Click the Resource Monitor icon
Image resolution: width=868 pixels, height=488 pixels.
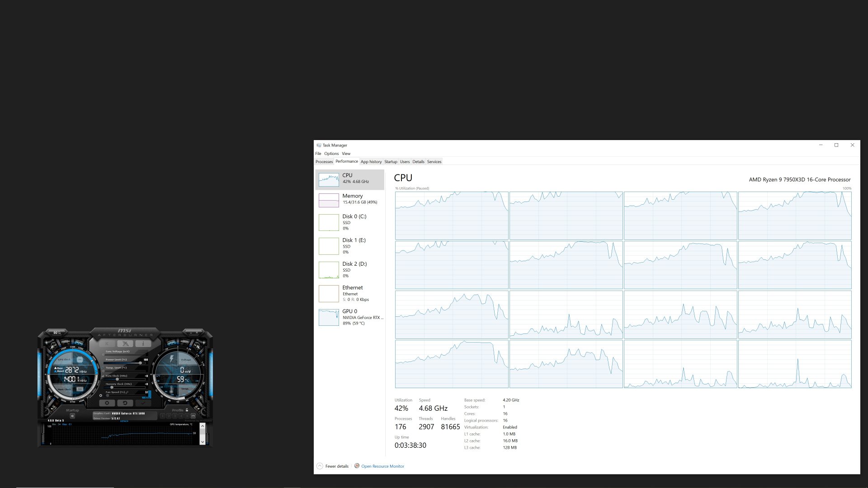tap(357, 466)
